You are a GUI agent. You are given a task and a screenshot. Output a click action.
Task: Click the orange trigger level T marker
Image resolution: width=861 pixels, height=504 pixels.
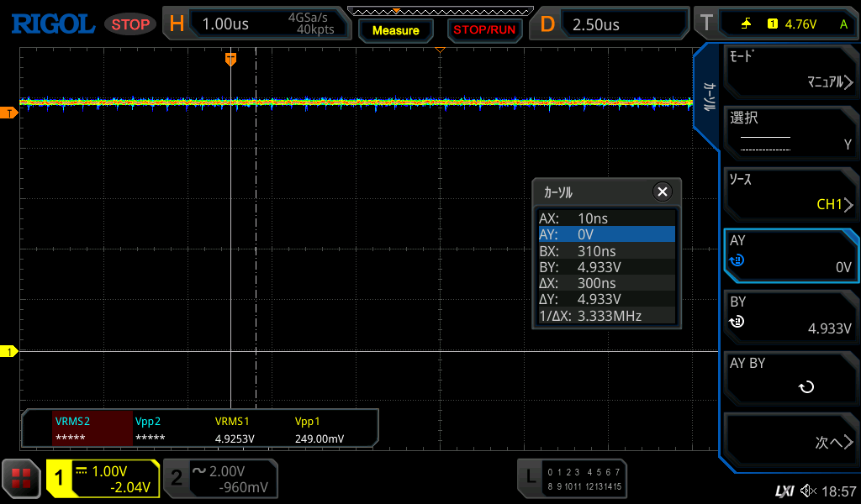point(9,113)
